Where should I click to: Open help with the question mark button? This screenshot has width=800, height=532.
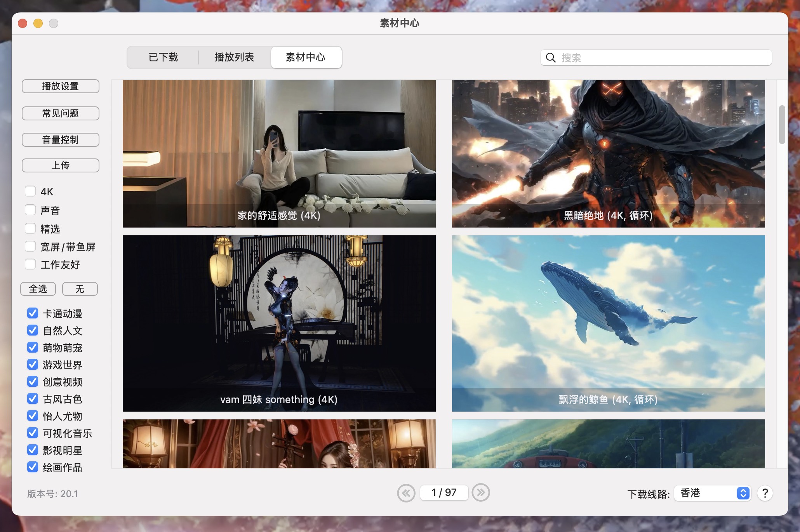click(x=765, y=493)
